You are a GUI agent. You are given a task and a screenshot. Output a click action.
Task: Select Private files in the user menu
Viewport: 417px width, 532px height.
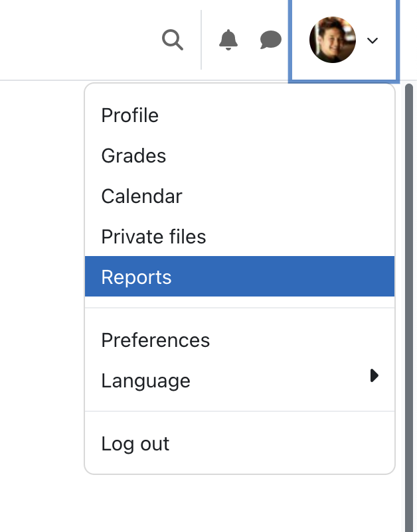240,237
